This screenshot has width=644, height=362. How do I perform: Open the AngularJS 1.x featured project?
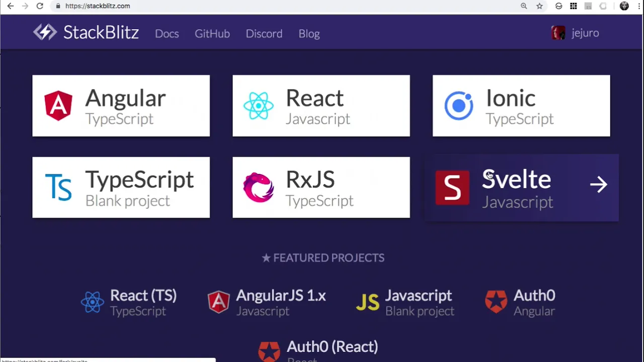pyautogui.click(x=267, y=302)
